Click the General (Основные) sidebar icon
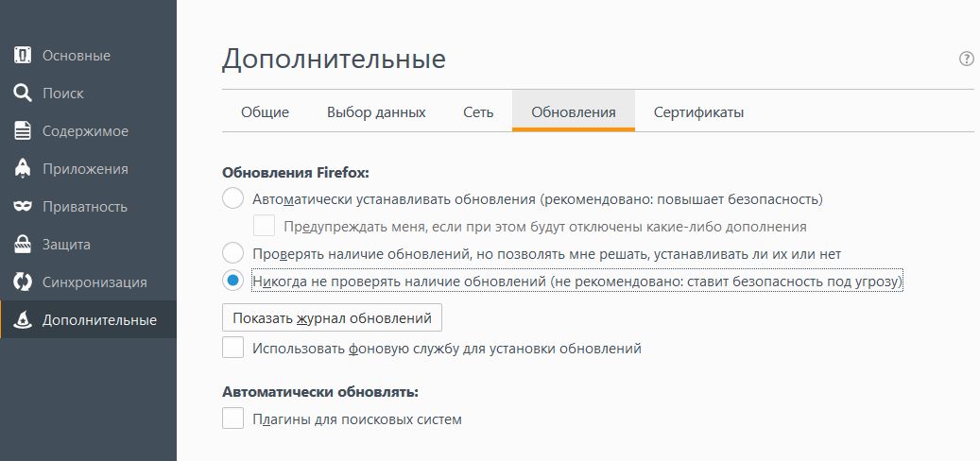980x461 pixels. pos(23,55)
